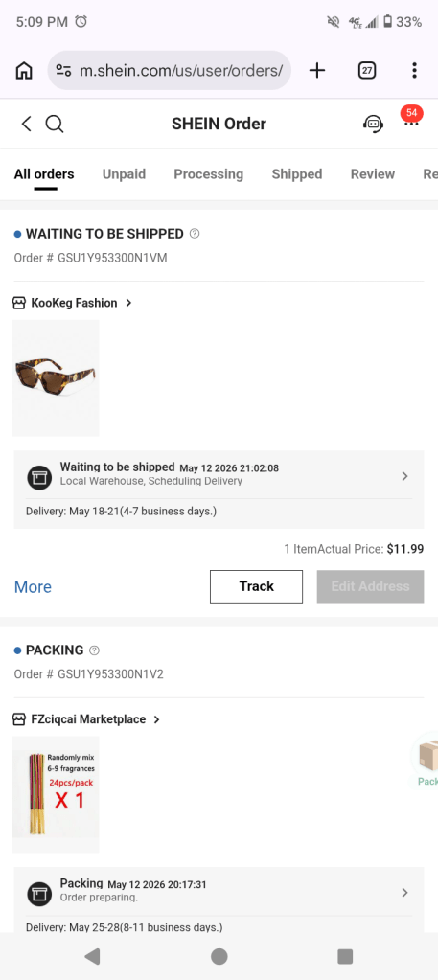
Task: Open the browser three-dot menu
Action: coord(414,71)
